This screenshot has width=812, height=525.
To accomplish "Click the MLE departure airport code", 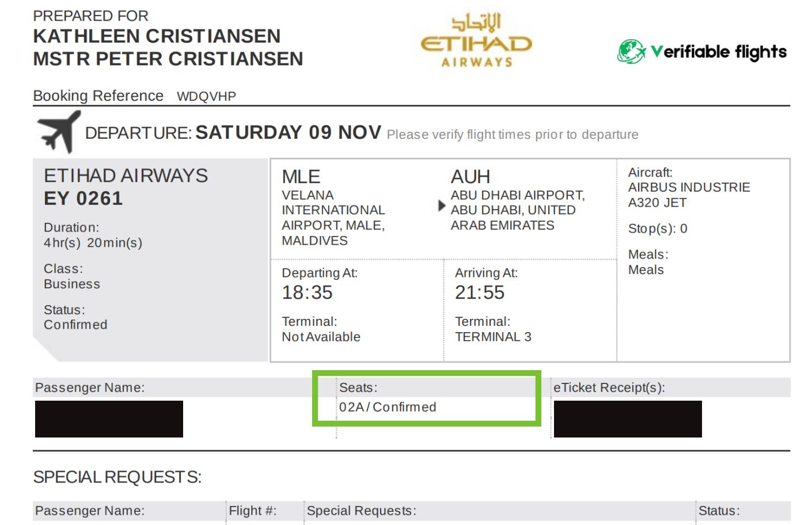I will point(301,177).
